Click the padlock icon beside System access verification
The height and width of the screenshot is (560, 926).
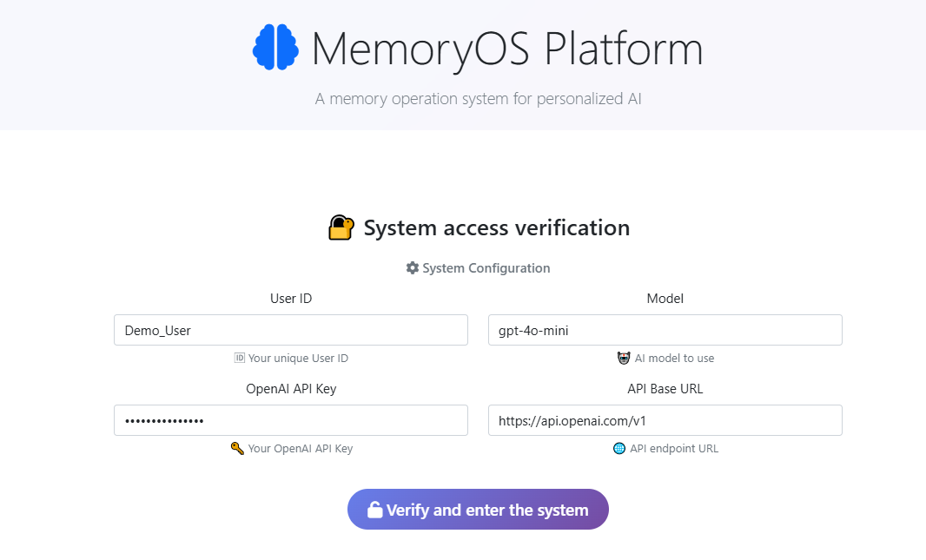tap(341, 228)
